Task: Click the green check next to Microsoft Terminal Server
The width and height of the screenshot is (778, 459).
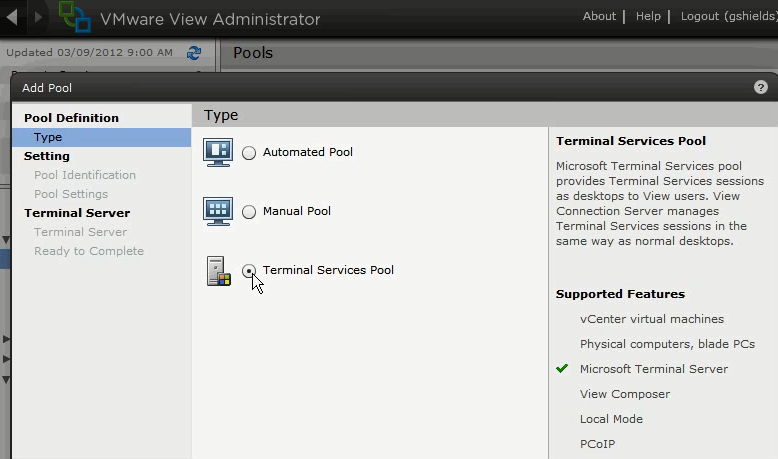Action: (562, 368)
